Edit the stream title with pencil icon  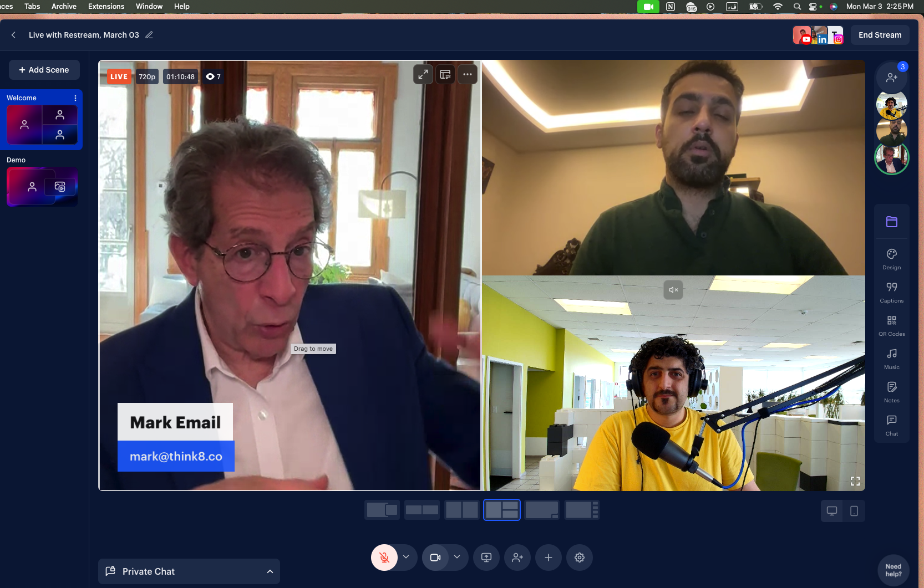click(149, 35)
